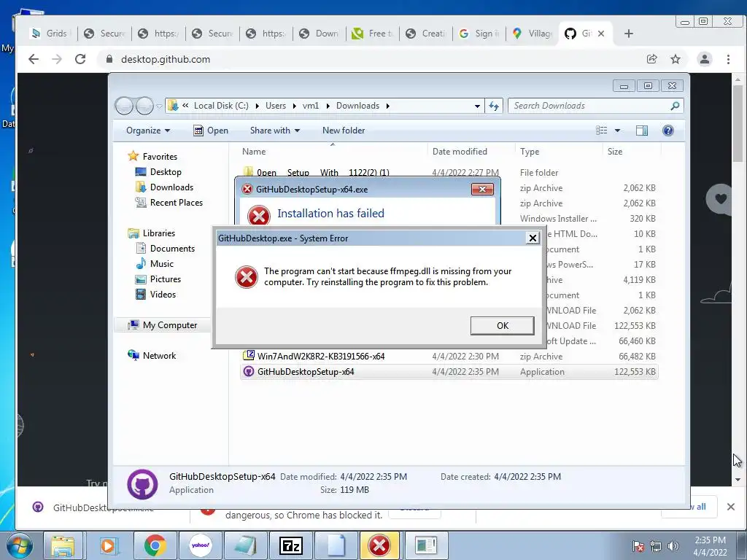
Task: Open Explorer help icon
Action: point(668,131)
